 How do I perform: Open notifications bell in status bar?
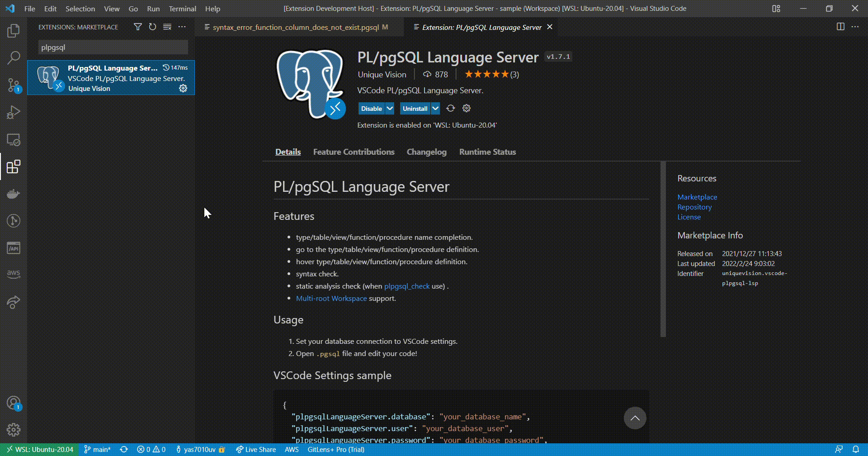856,449
